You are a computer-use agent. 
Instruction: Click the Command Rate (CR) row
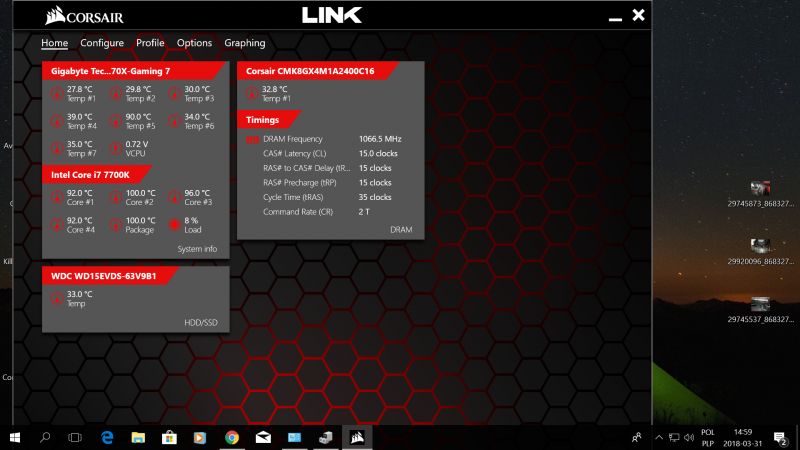pos(316,212)
